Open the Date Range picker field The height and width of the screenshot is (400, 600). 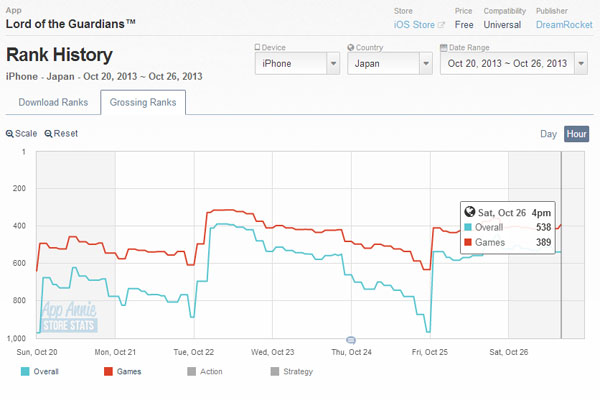[x=514, y=64]
